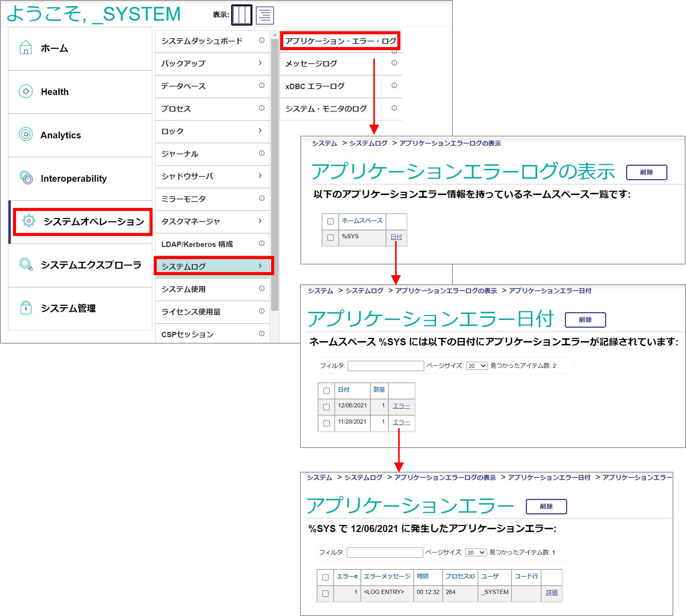Click the menu column vertical scrollbar

point(275,169)
